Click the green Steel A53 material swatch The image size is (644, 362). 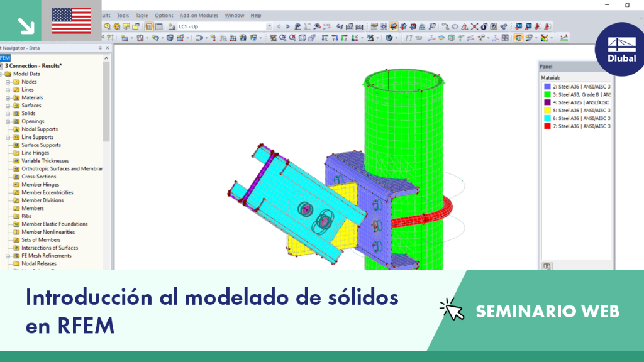point(547,95)
